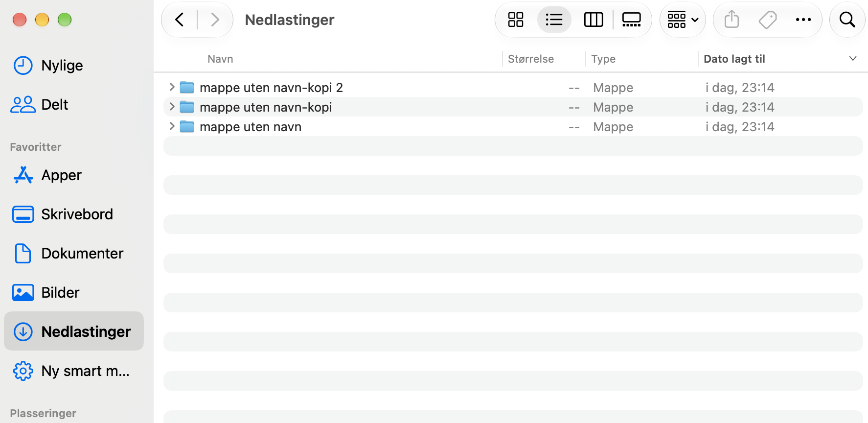Open Nylige in the sidebar

click(x=74, y=66)
